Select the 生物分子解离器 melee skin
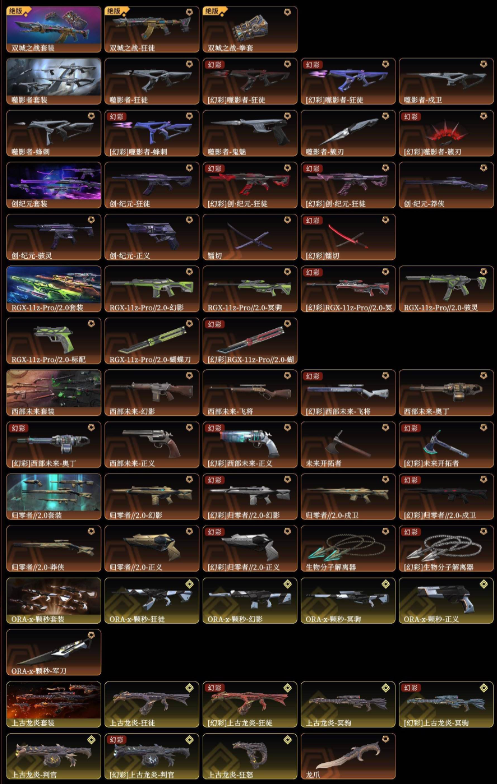Viewport: 497px width, 784px height. click(x=348, y=548)
